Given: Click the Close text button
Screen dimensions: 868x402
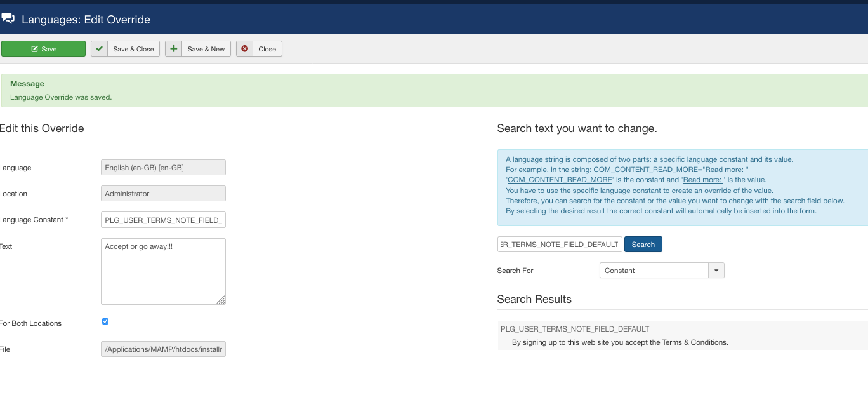Looking at the screenshot, I should (x=267, y=49).
